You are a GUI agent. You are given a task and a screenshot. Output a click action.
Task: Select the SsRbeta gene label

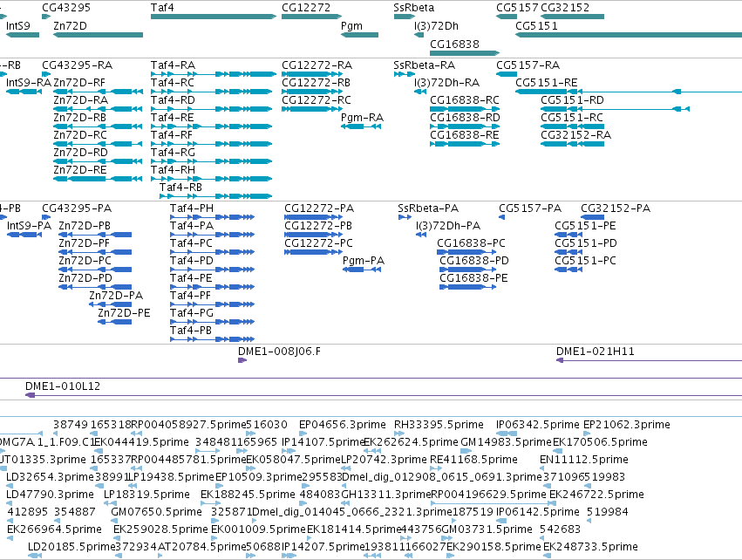tap(413, 8)
